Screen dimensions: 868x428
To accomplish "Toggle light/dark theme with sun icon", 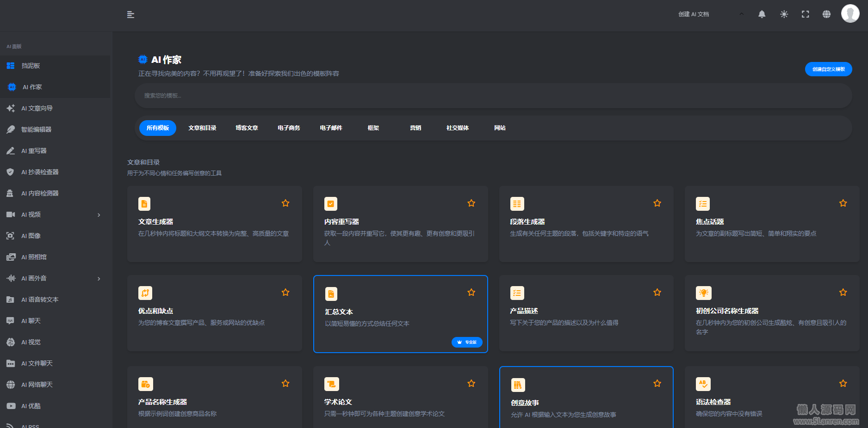I will [x=784, y=14].
